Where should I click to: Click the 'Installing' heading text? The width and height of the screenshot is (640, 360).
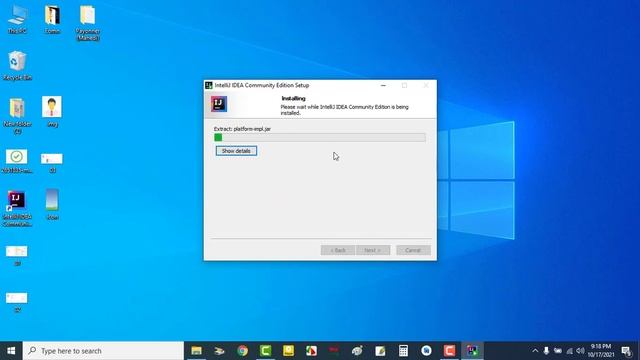tap(293, 98)
